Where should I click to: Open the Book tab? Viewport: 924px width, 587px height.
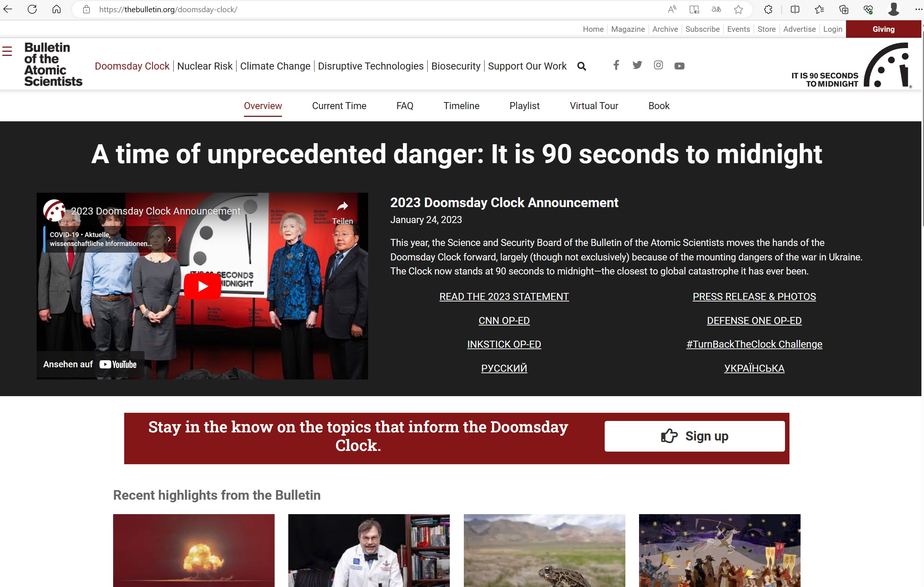[659, 105]
